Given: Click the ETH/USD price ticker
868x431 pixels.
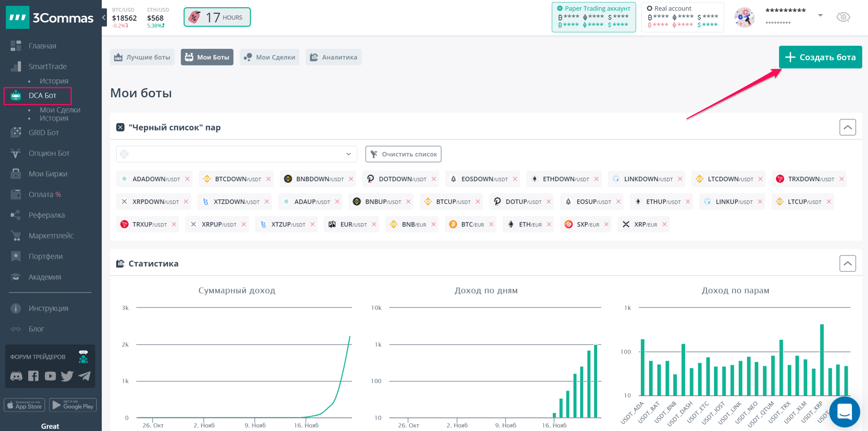Looking at the screenshot, I should pyautogui.click(x=158, y=18).
